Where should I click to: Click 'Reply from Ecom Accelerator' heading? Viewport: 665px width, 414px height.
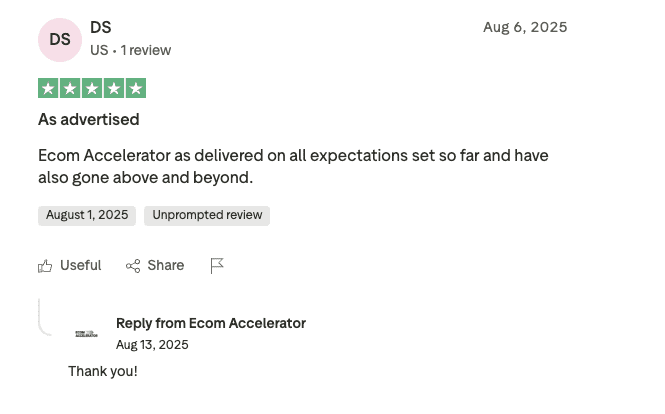(x=211, y=323)
